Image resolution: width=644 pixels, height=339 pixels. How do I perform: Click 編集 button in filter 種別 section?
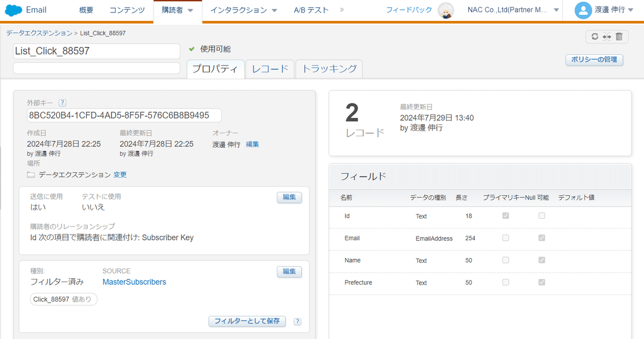click(x=289, y=272)
